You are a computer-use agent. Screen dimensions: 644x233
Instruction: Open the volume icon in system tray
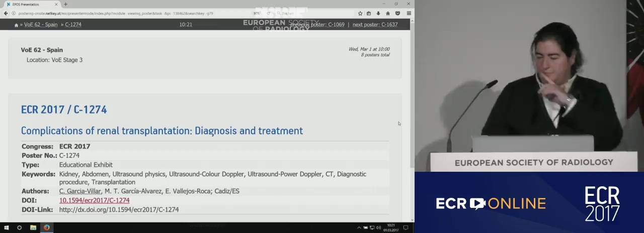[378, 227]
